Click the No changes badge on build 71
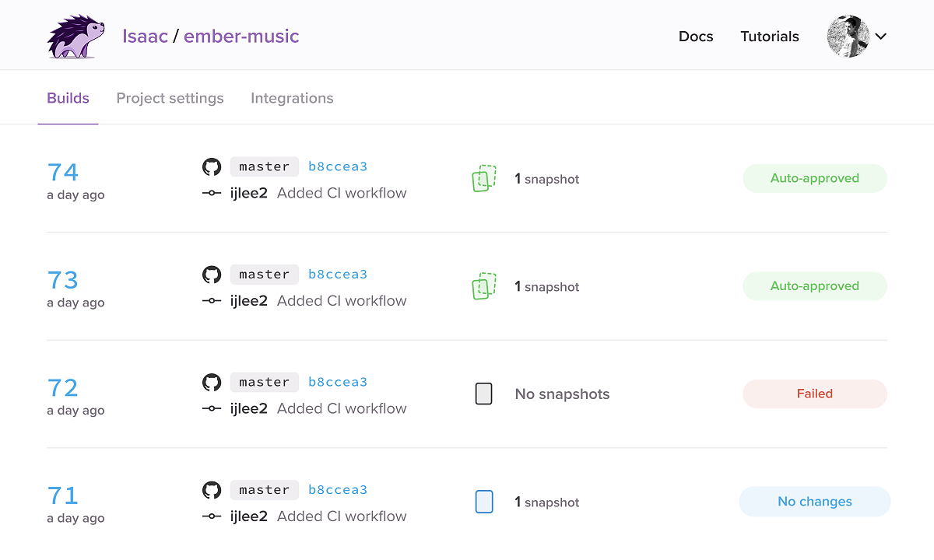Screen dimensions: 934x560 point(815,502)
